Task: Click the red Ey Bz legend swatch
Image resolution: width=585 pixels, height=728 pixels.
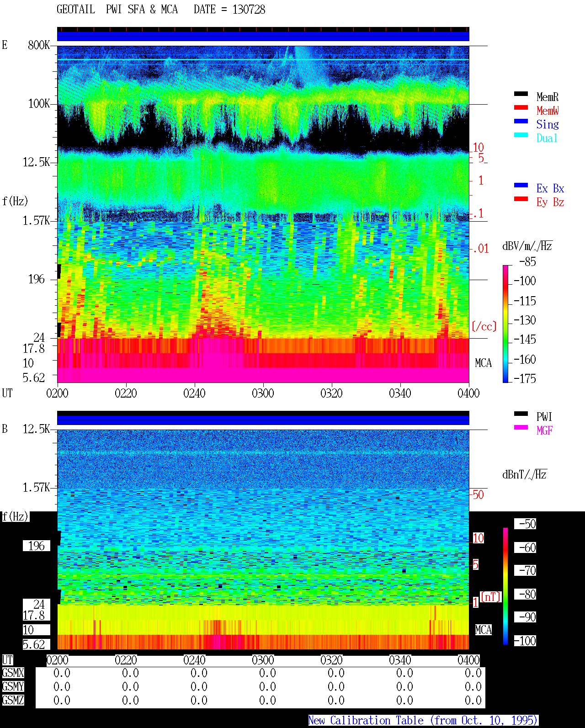Action: (521, 199)
